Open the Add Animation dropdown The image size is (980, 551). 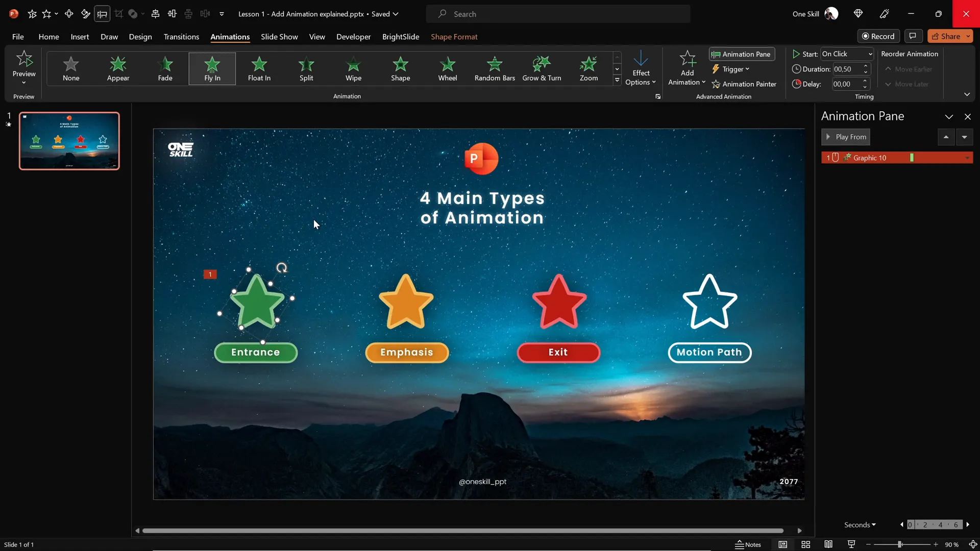[687, 68]
